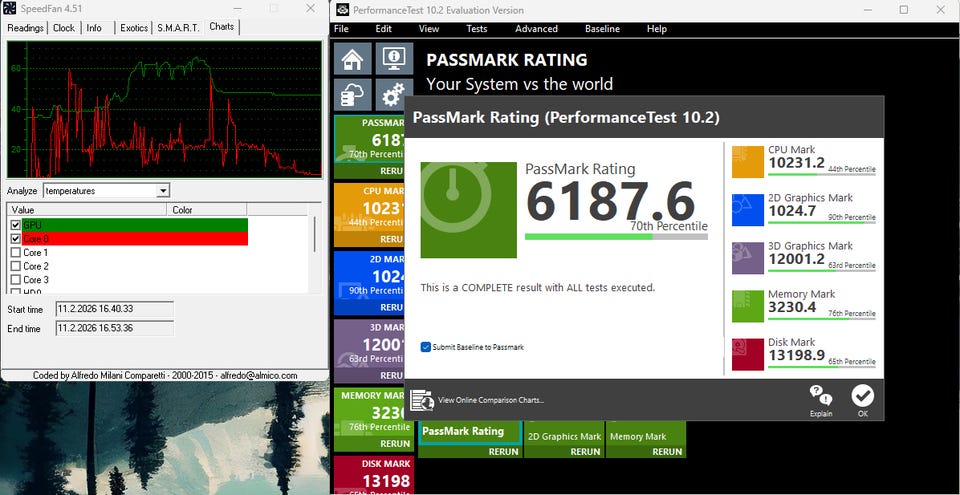Click the Disk Mark 13198.9 value

796,355
